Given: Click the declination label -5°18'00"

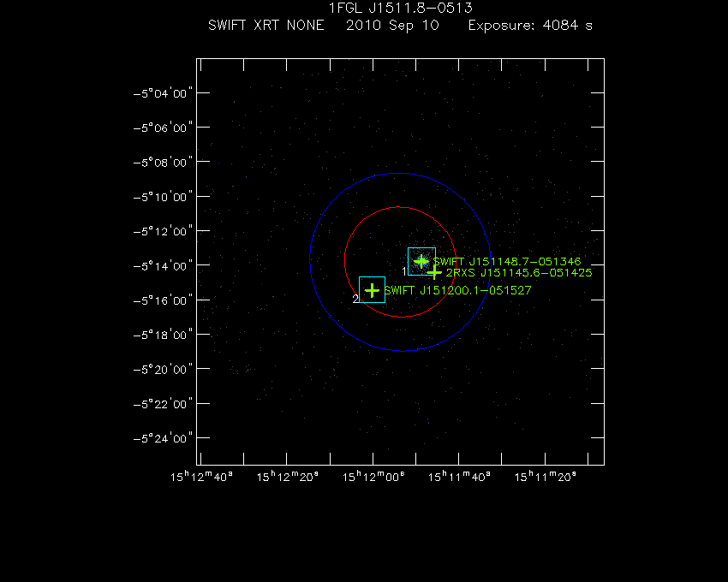Looking at the screenshot, I should click(163, 335).
